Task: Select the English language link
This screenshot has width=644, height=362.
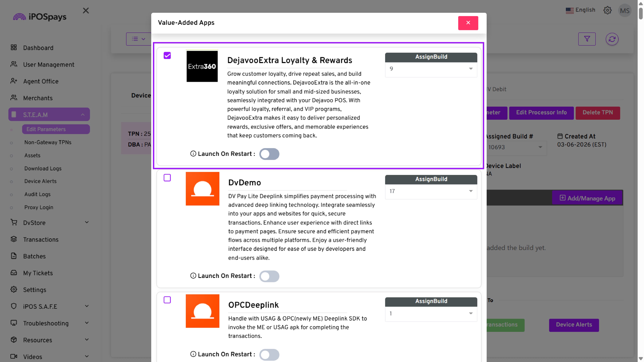Action: [580, 10]
